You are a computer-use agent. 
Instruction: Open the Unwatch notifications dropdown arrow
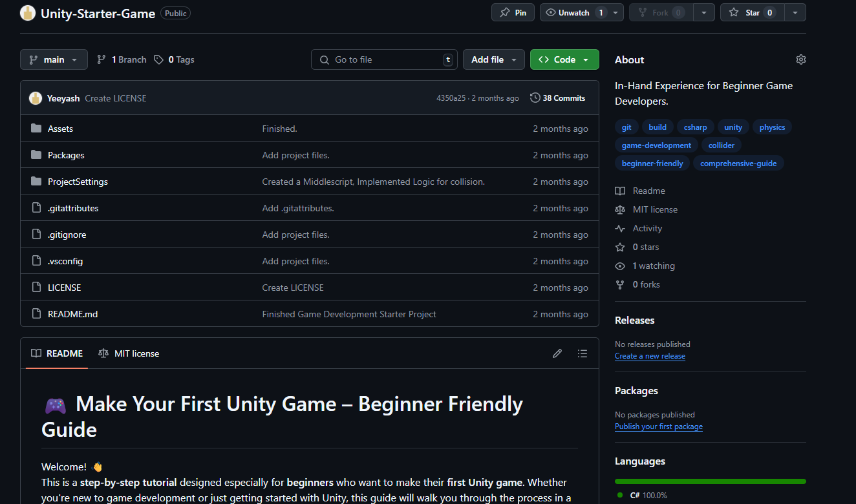click(x=615, y=12)
